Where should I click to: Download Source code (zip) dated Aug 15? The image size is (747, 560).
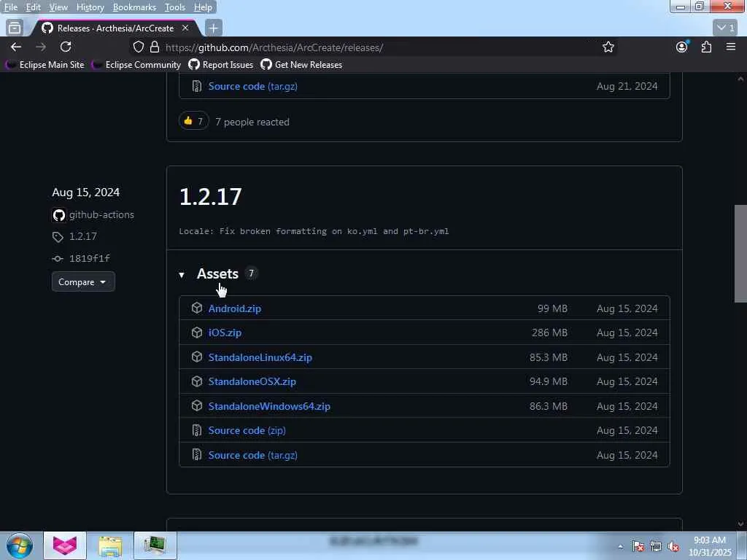pyautogui.click(x=247, y=430)
